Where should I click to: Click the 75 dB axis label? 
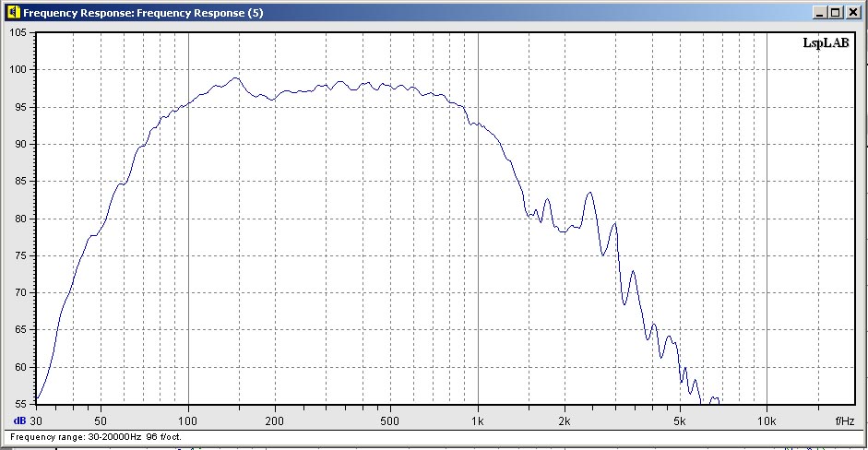[x=20, y=255]
